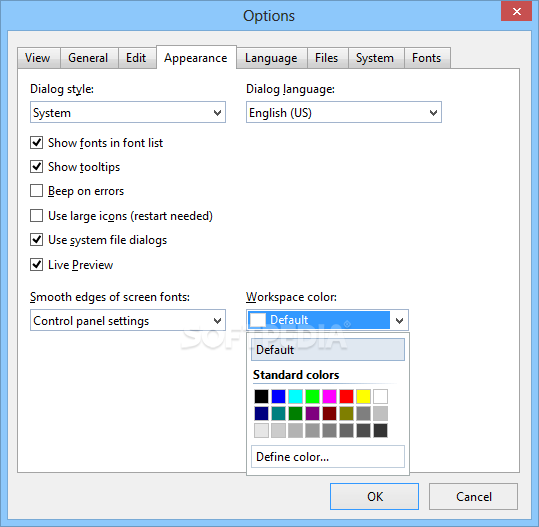Uncheck Live Preview option
Viewport: 539px width, 527px height.
click(36, 265)
